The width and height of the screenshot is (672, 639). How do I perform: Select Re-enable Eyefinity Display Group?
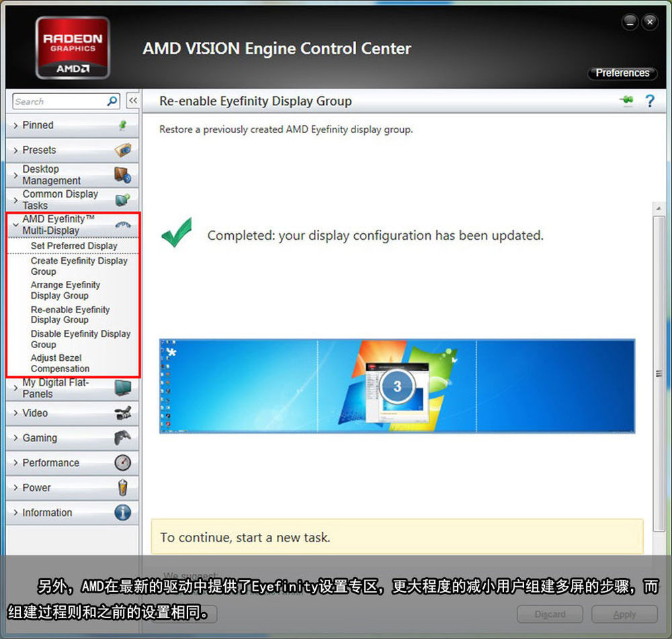pos(70,314)
